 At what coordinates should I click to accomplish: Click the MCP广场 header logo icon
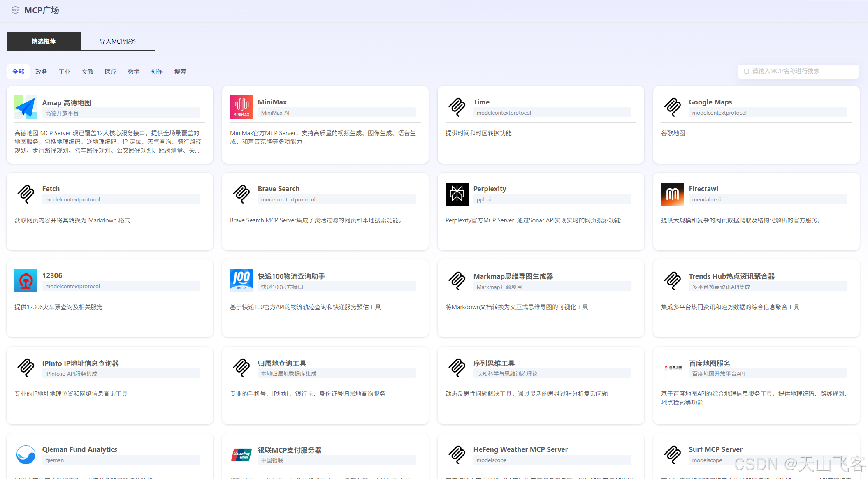pos(15,10)
